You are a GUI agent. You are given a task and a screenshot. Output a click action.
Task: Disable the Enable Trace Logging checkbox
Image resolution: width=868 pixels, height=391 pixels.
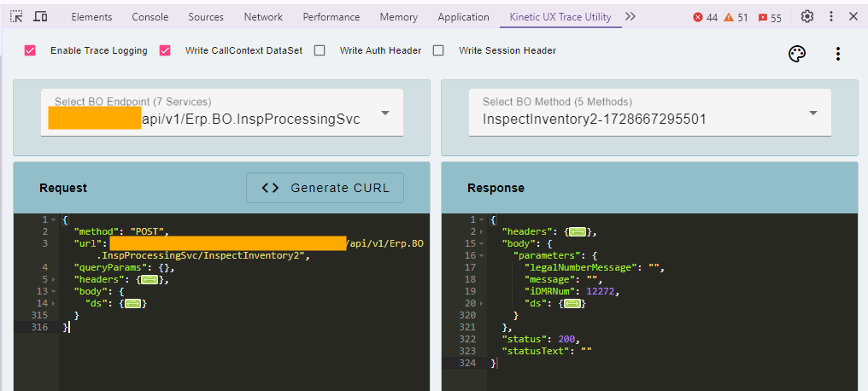[x=30, y=50]
